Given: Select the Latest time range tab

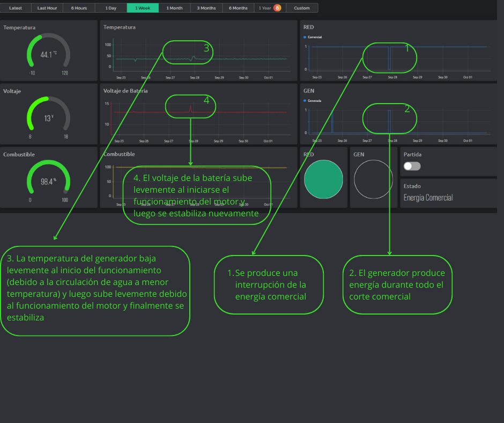Looking at the screenshot, I should [16, 8].
